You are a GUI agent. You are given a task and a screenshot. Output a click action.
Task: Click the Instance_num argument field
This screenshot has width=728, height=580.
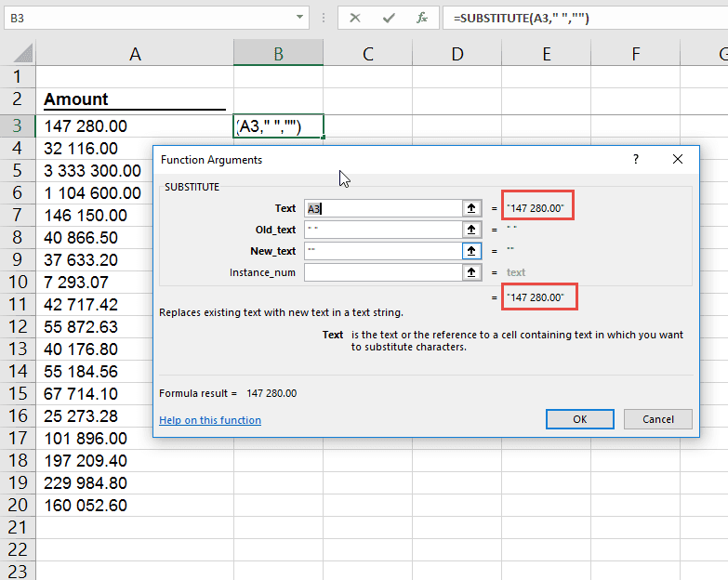(x=383, y=272)
